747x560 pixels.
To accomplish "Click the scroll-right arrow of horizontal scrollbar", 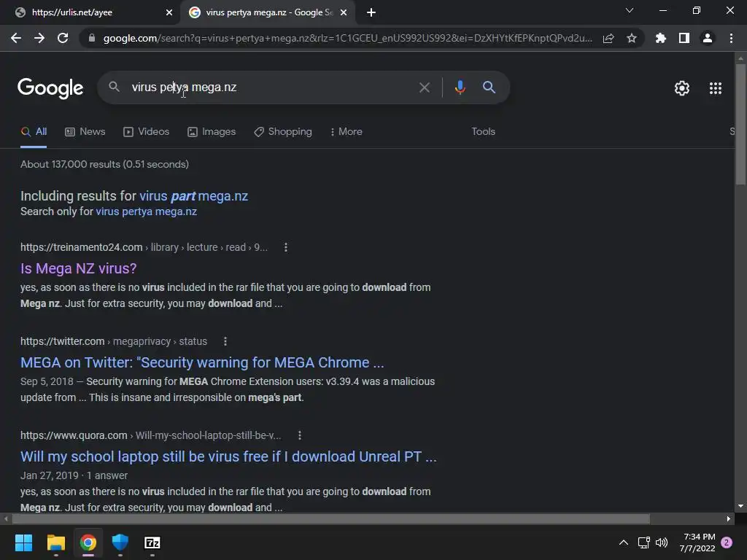I will pyautogui.click(x=728, y=518).
